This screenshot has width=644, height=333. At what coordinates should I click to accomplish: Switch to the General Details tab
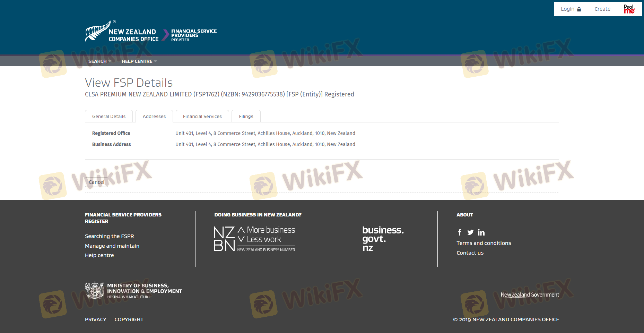109,117
